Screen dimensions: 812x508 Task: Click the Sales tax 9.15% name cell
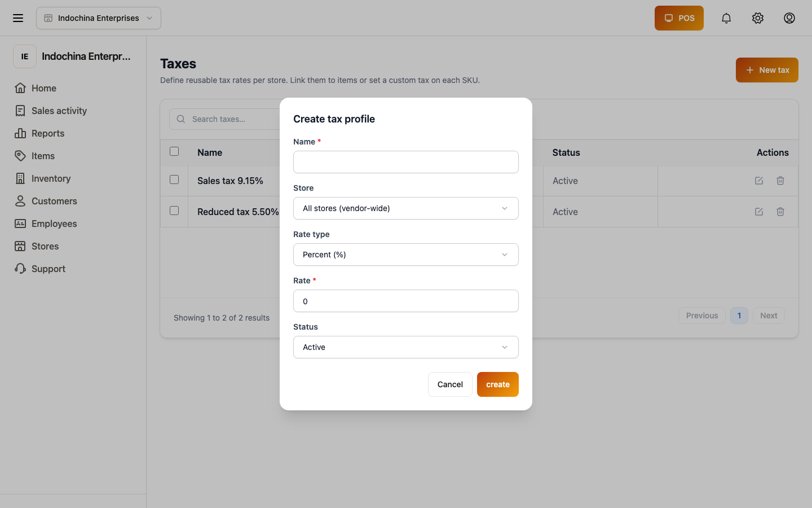pyautogui.click(x=230, y=181)
